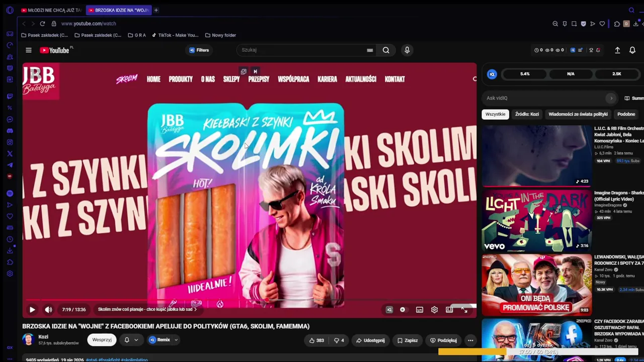Open X (Twitter) from the sidebar
644x362 pixels.
tap(10, 154)
